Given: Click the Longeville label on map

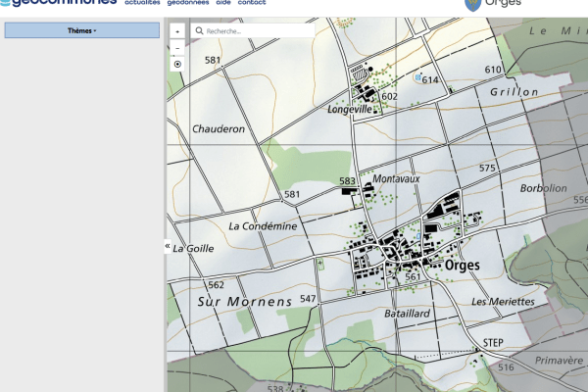Looking at the screenshot, I should (x=350, y=109).
